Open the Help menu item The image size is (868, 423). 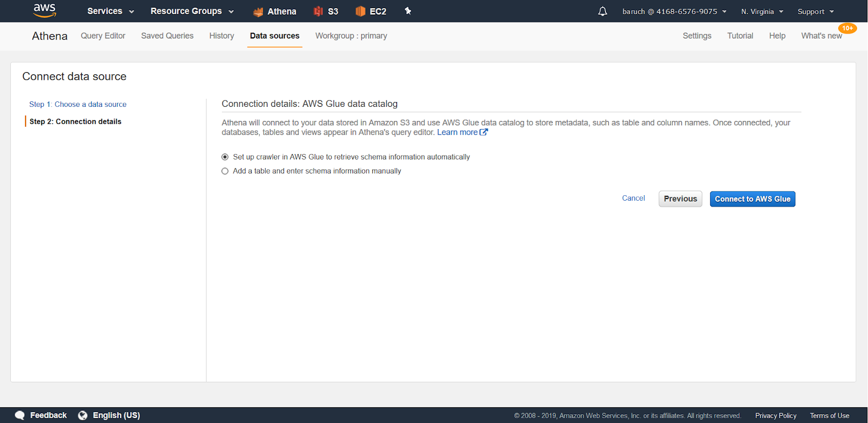tap(777, 36)
